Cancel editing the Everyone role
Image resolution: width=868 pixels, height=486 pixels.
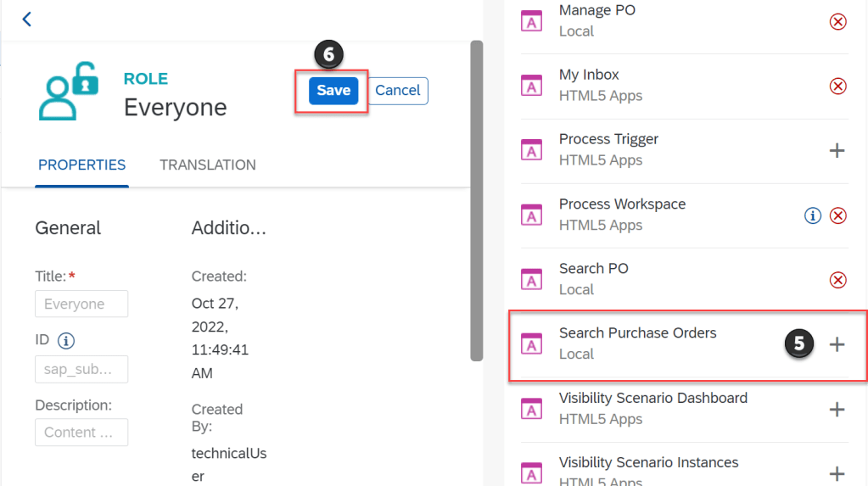coord(398,91)
